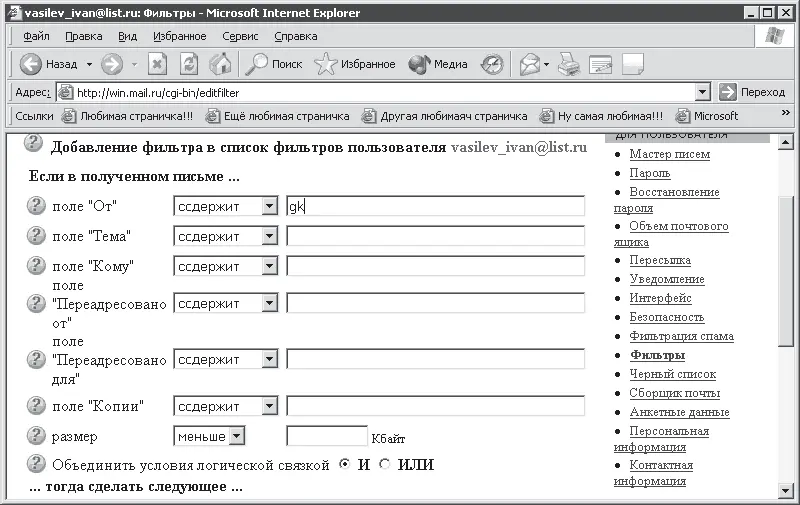Image resolution: width=800 pixels, height=505 pixels.
Task: Click the help icon beside поле "От"
Action: point(36,206)
